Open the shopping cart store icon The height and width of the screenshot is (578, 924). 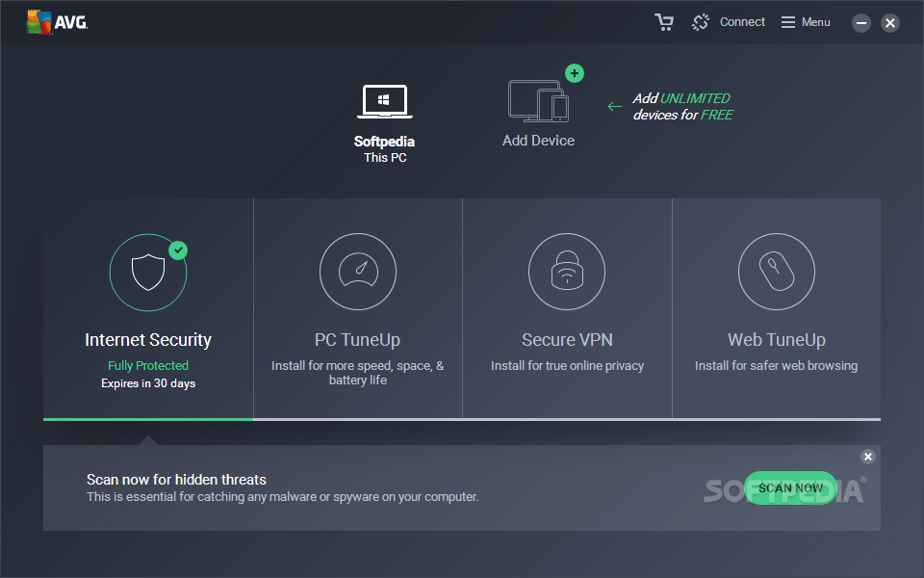pos(664,22)
